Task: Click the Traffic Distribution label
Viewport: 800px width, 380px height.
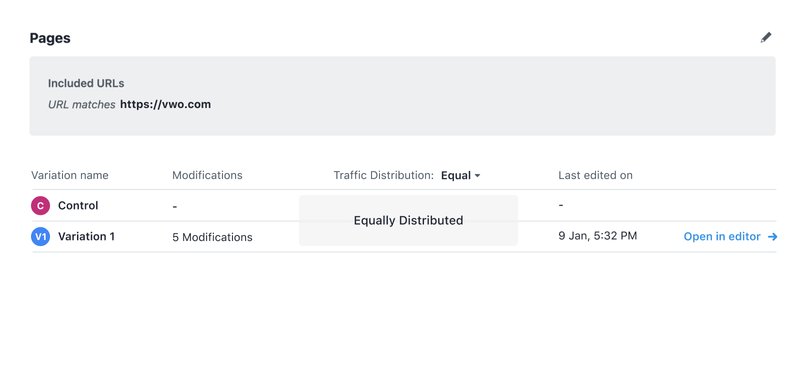Action: point(384,175)
